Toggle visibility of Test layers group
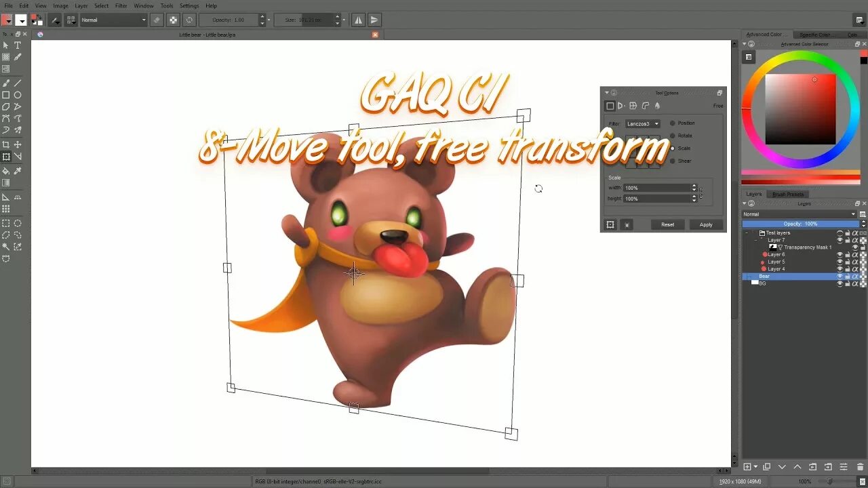 tap(840, 233)
